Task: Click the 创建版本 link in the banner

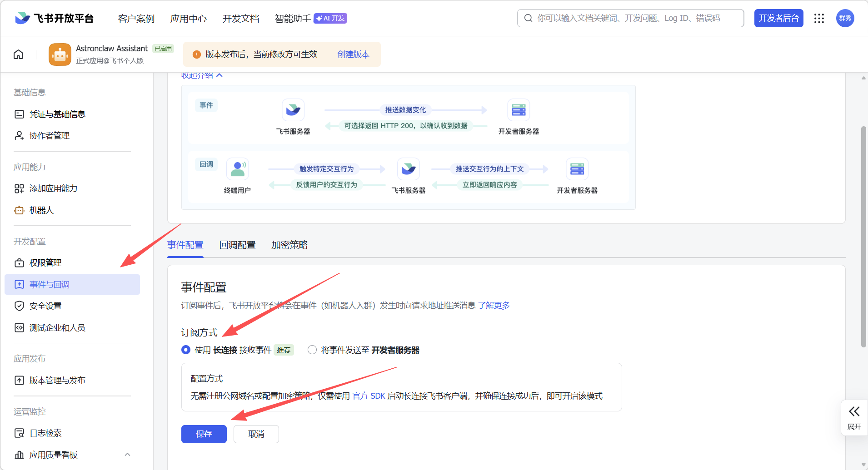Action: [x=353, y=54]
